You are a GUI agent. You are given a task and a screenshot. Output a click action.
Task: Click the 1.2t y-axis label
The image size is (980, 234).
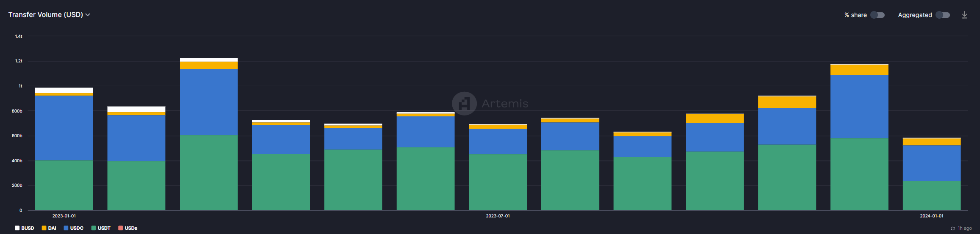click(19, 61)
